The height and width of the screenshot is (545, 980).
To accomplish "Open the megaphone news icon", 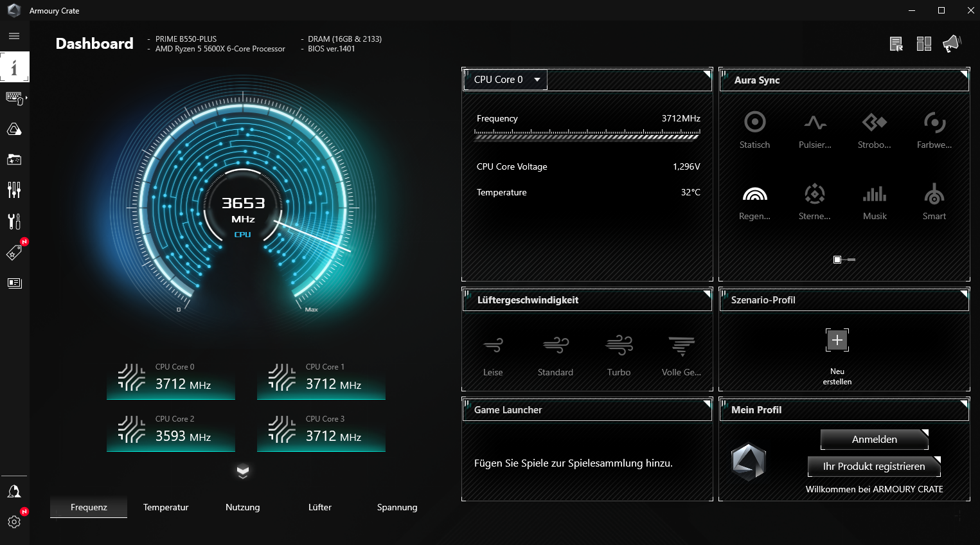I will pos(951,44).
